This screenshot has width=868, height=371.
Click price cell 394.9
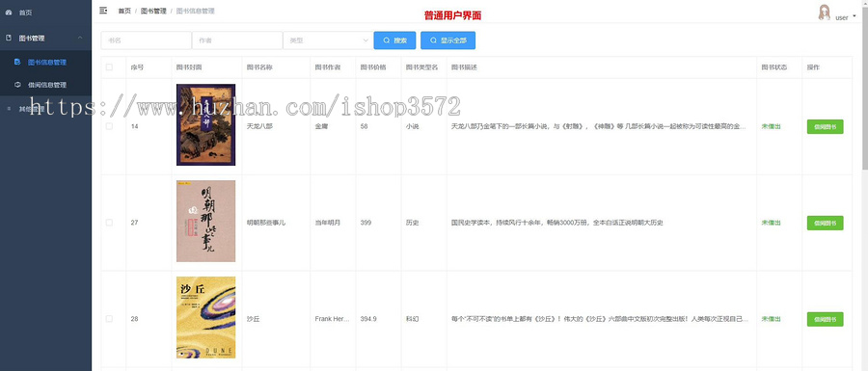pos(368,319)
